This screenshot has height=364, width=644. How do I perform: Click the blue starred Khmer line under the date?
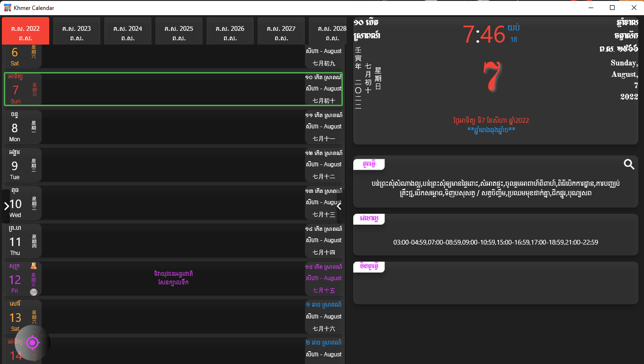point(491,129)
